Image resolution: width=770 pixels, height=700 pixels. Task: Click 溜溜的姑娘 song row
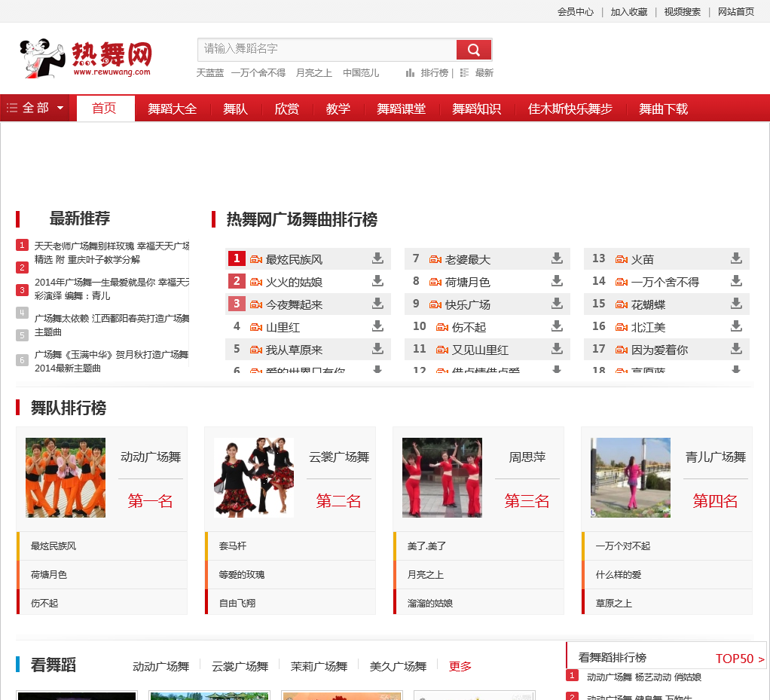click(x=478, y=603)
